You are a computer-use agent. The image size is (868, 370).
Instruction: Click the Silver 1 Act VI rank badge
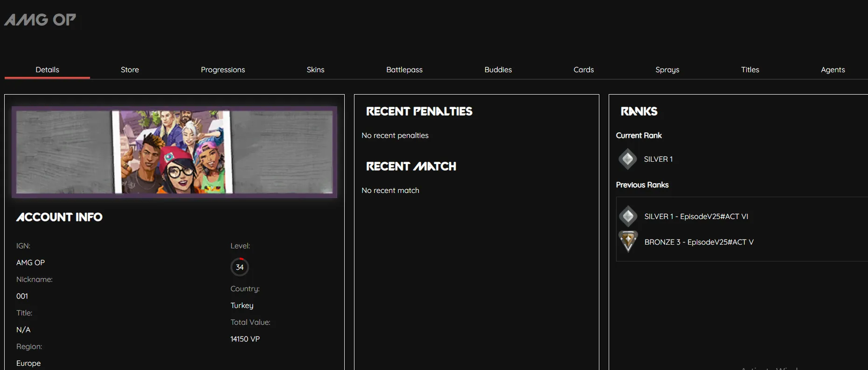pos(628,216)
